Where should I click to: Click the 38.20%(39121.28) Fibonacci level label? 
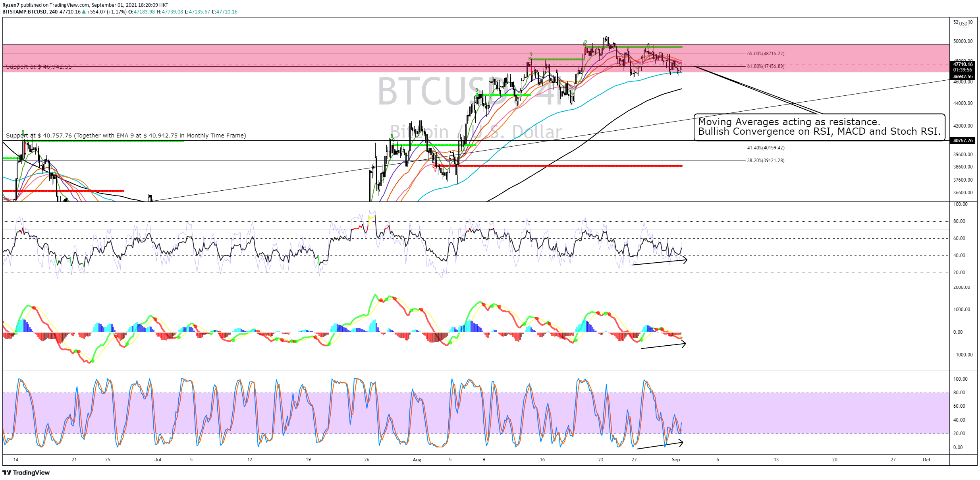766,161
